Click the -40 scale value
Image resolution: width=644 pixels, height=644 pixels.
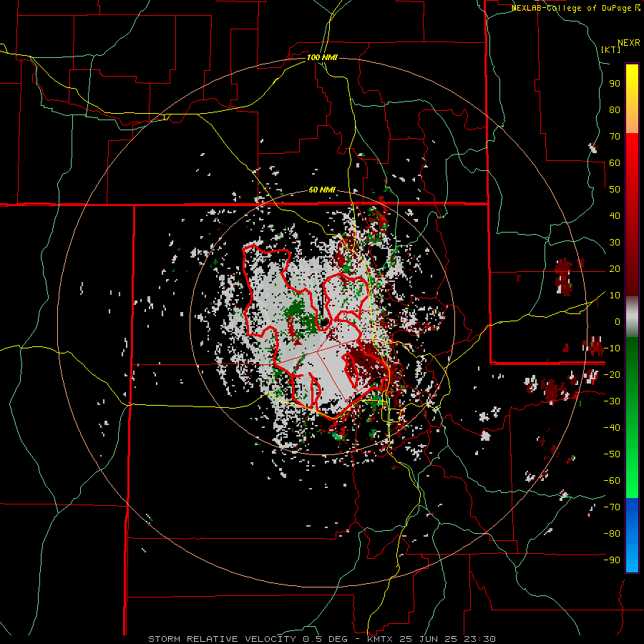coord(612,428)
